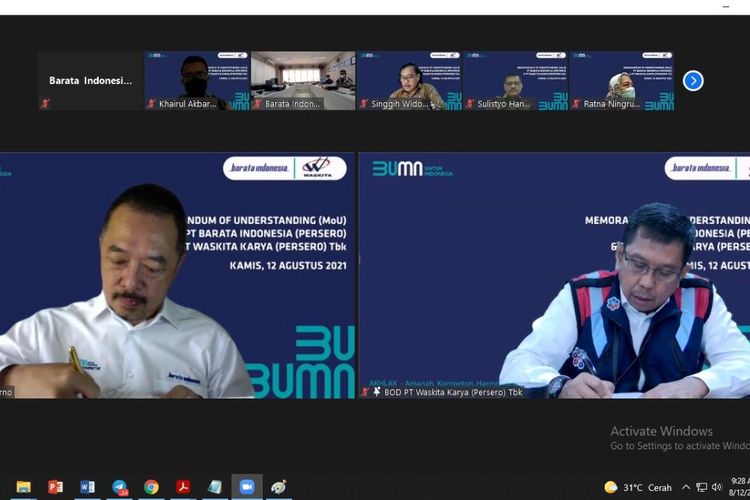750x500 pixels.
Task: Click the large left video of man signing
Action: pos(177,276)
